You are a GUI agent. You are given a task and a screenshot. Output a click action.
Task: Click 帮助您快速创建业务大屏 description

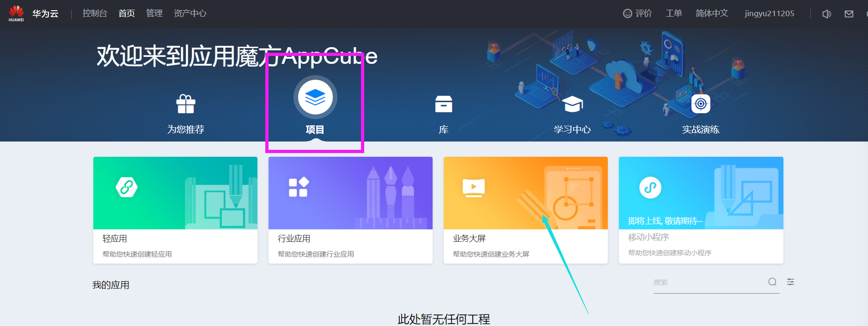pos(491,254)
